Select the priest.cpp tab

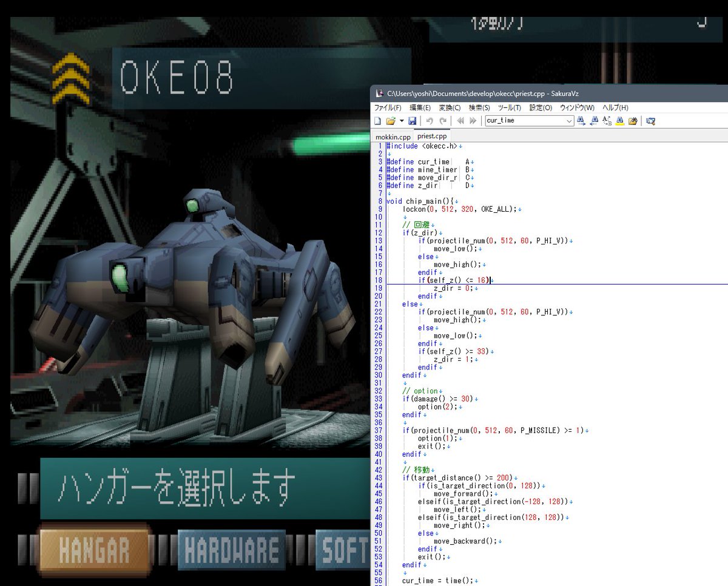pos(431,136)
